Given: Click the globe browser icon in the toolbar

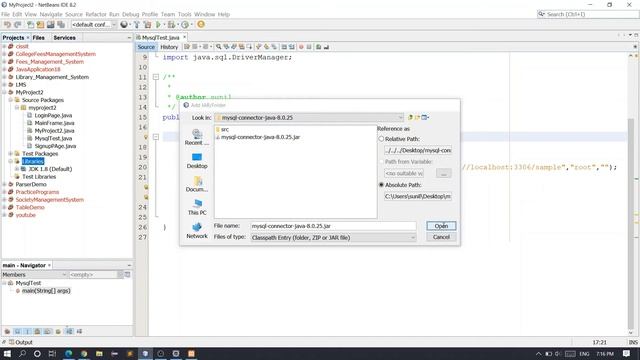Looking at the screenshot, I should pos(124,24).
